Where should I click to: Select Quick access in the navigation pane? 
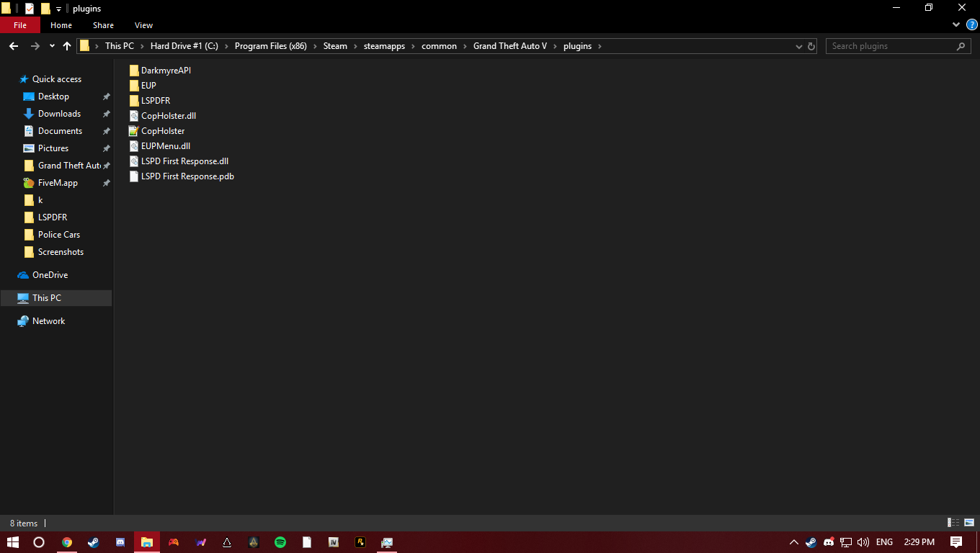(x=57, y=79)
